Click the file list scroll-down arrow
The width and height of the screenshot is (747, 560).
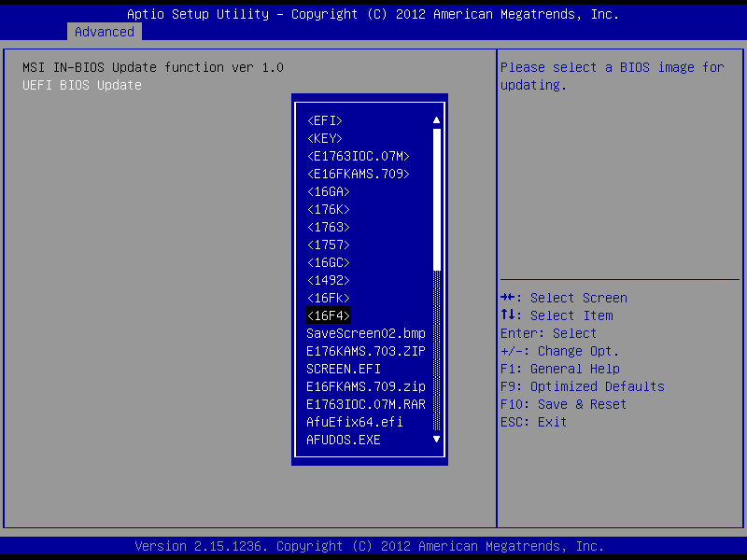pyautogui.click(x=436, y=439)
